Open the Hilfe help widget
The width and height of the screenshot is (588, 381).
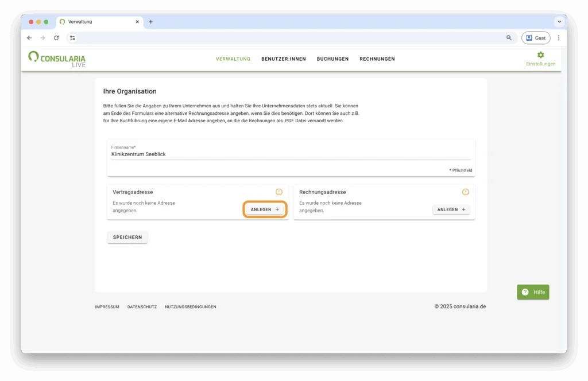pos(533,292)
